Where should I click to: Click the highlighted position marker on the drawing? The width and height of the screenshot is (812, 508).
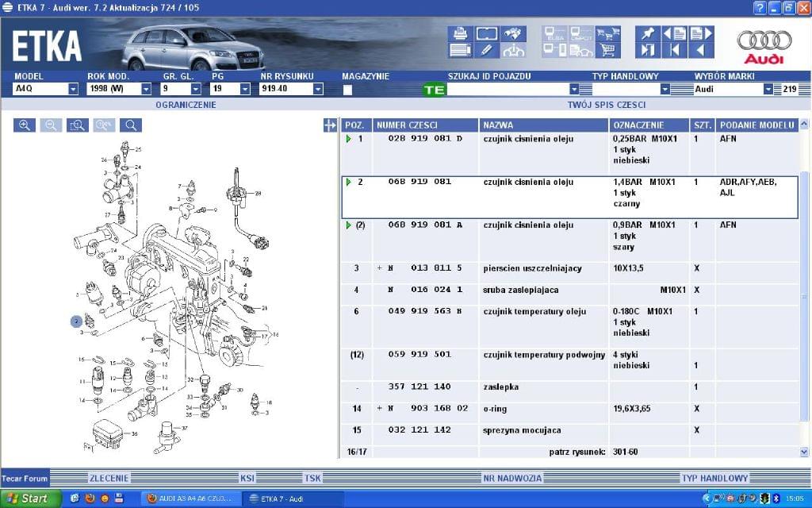[77, 322]
